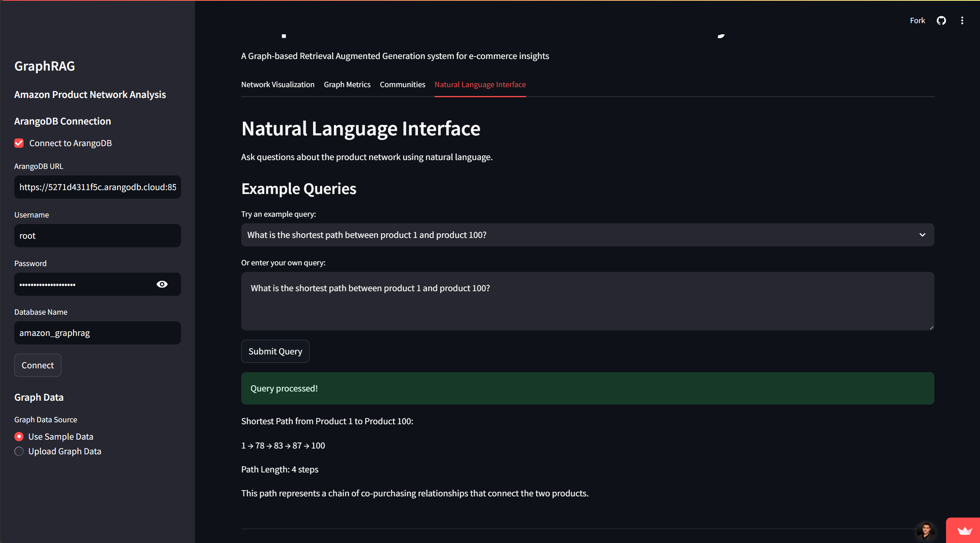
Task: Click the Connect button
Action: tap(38, 365)
